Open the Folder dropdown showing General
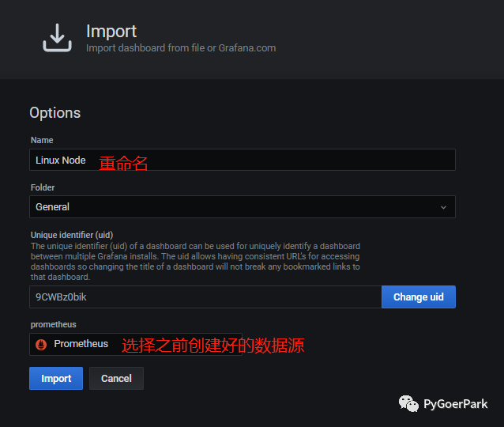Image resolution: width=504 pixels, height=427 pixels. click(243, 207)
